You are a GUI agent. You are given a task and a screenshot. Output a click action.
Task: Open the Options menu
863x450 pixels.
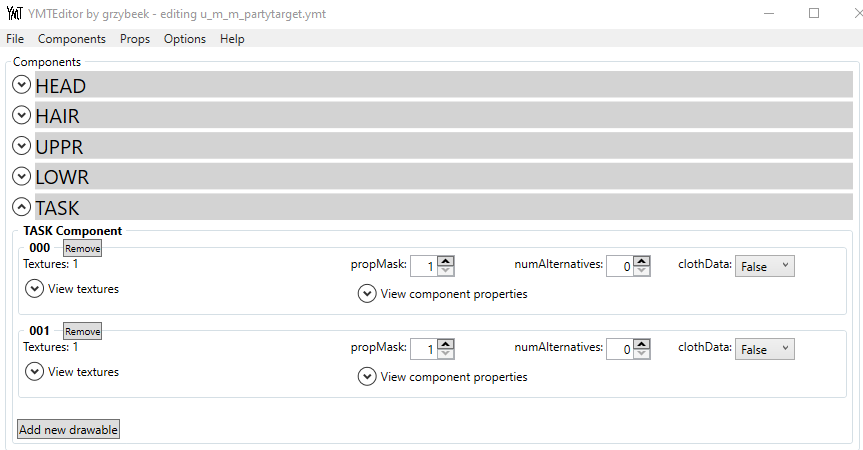pyautogui.click(x=184, y=39)
